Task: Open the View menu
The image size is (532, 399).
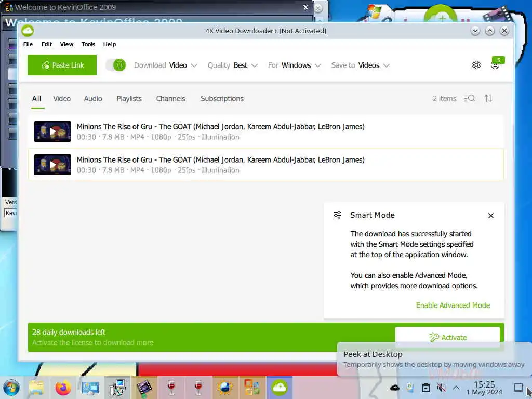Action: (66, 44)
